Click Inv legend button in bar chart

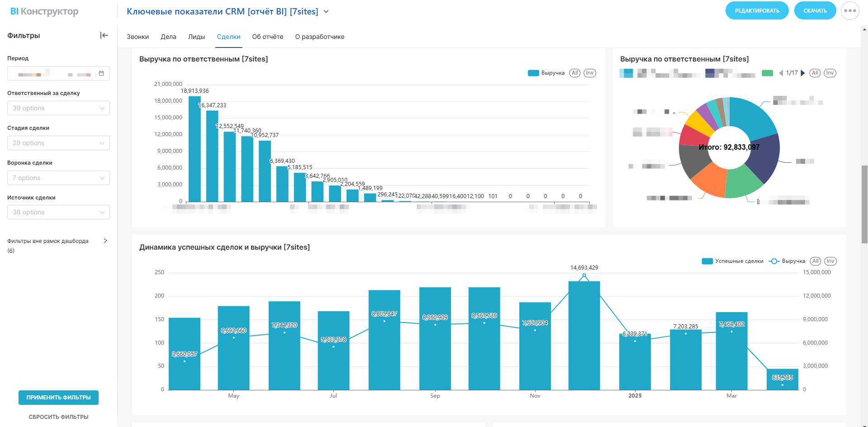coord(589,73)
